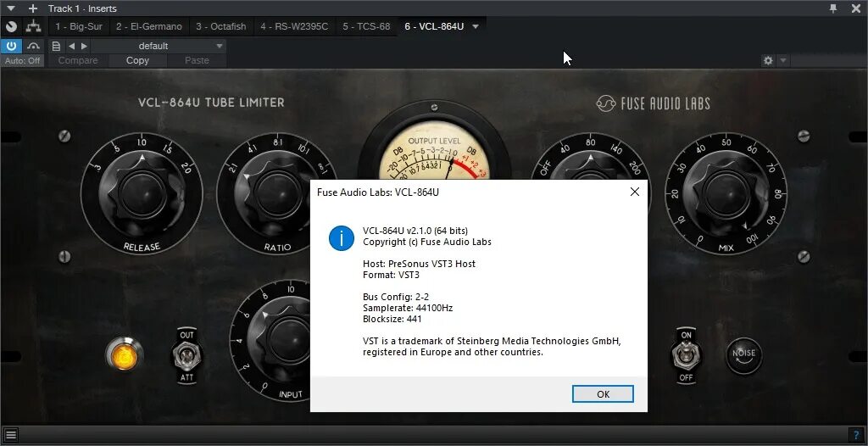Click the NOISE button

(x=743, y=355)
